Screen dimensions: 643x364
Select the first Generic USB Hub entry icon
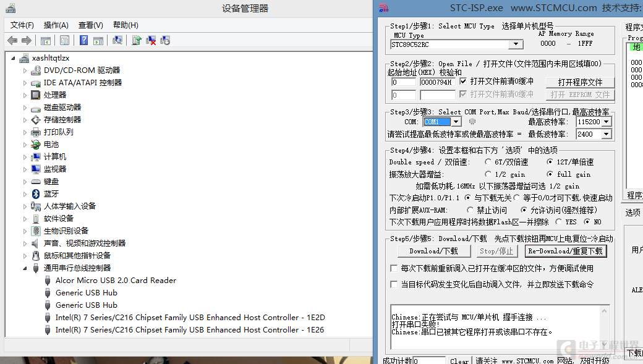point(48,293)
